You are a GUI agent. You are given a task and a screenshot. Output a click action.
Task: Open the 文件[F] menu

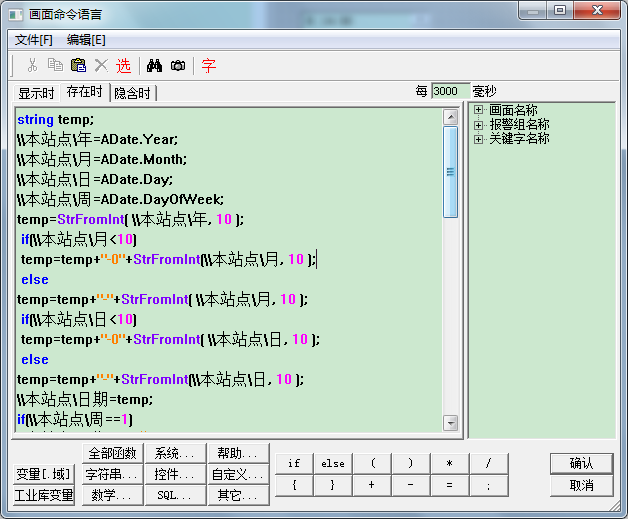tap(34, 40)
